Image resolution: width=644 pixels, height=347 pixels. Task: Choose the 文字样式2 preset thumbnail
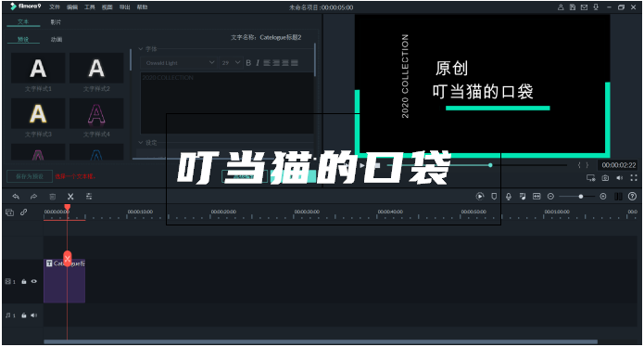[96, 69]
